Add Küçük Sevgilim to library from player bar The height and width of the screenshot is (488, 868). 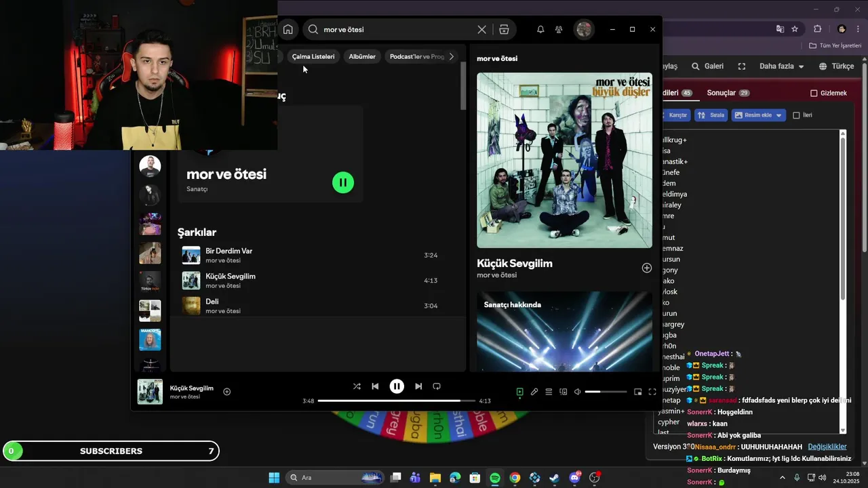(x=227, y=392)
